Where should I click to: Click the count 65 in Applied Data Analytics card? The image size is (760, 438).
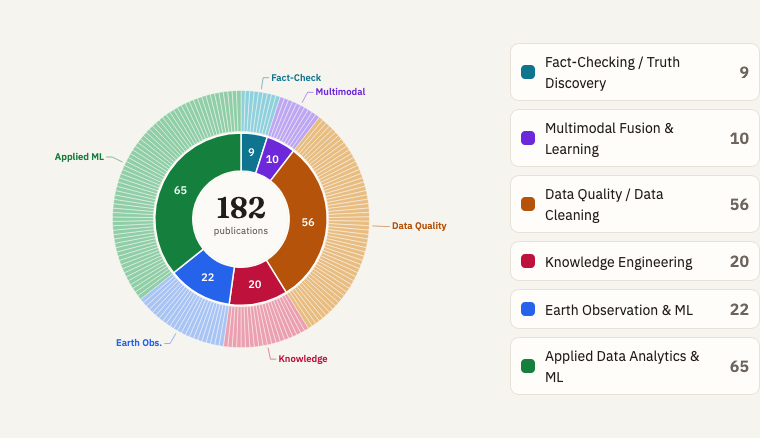(x=740, y=366)
